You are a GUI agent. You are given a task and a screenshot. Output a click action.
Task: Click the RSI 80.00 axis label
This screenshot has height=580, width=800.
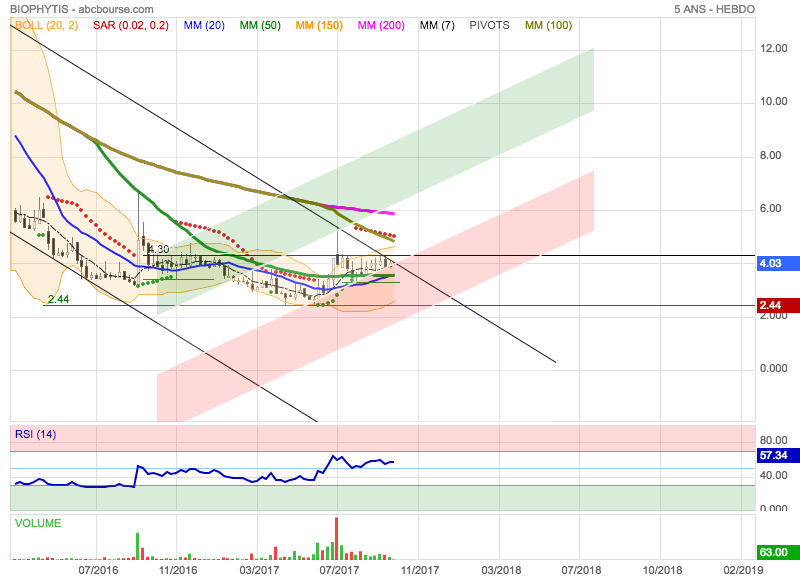click(774, 440)
